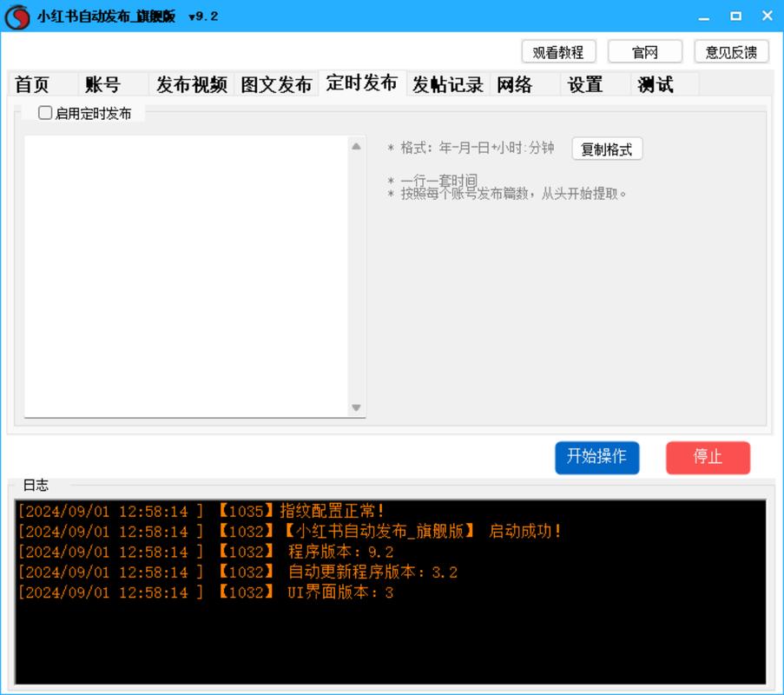Select the 定时发布 tab

(361, 83)
